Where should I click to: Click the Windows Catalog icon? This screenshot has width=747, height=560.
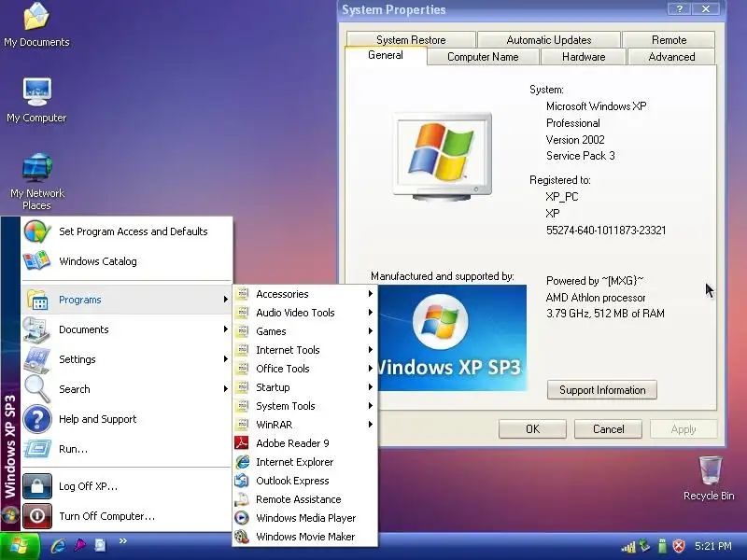[37, 261]
